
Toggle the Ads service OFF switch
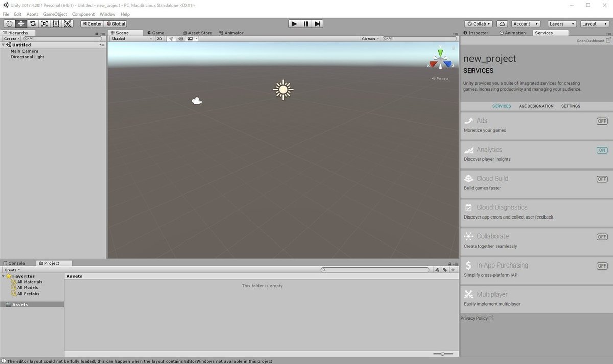coord(602,121)
